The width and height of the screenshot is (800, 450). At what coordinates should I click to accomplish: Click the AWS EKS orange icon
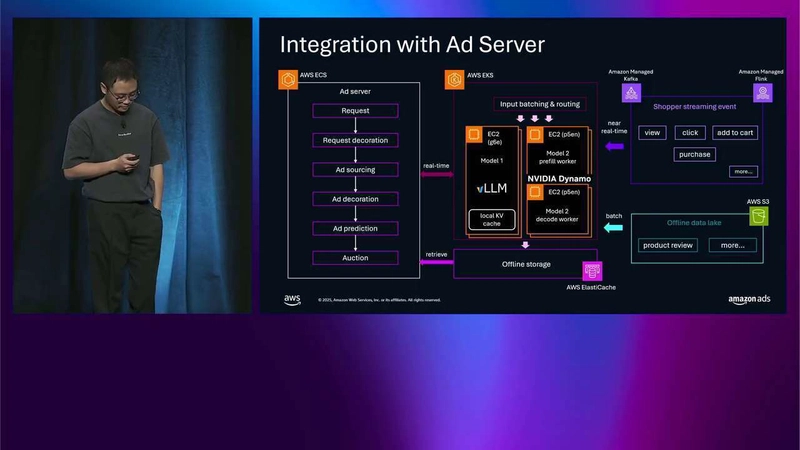[x=454, y=78]
